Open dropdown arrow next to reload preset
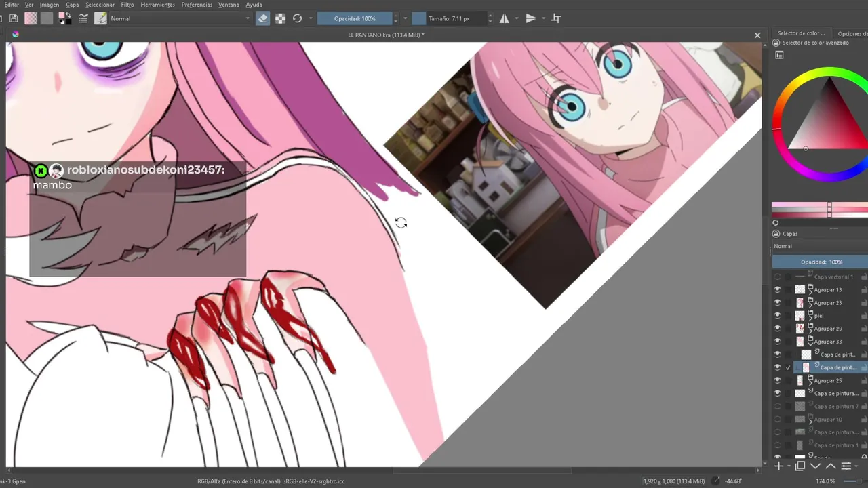The width and height of the screenshot is (868, 488). 311,18
